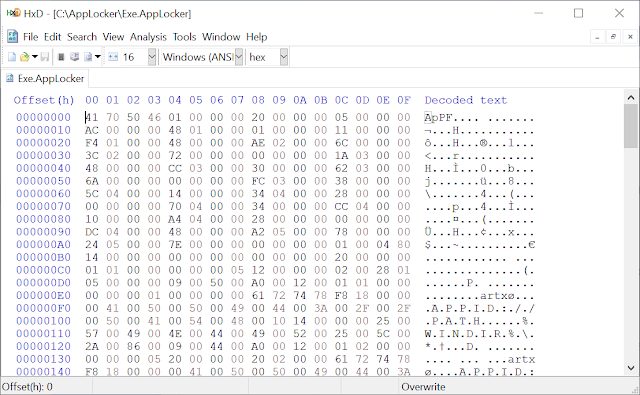
Task: Click the Open disk toolbar icon
Action: [74, 57]
